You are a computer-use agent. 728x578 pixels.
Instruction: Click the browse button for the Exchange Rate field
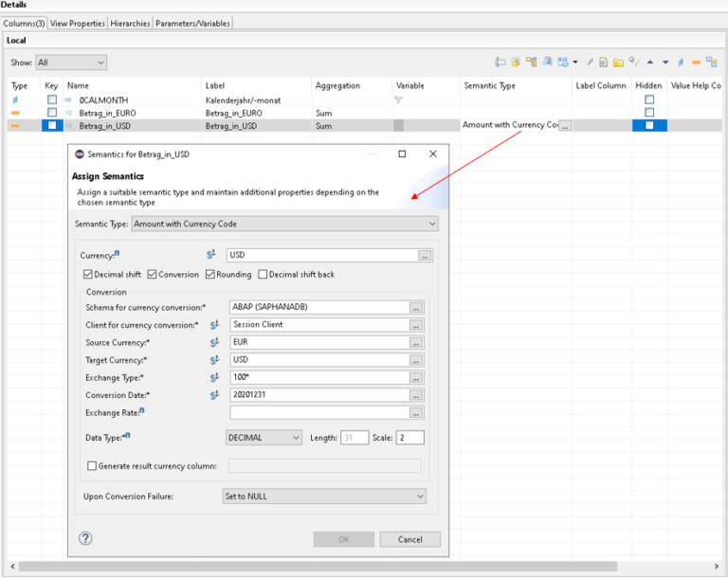415,413
